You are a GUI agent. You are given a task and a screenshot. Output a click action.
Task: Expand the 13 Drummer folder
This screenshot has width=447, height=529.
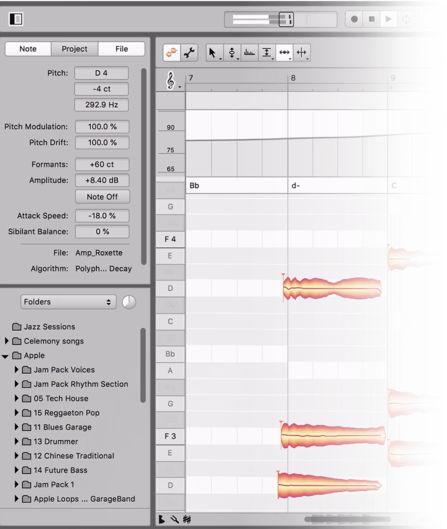[16, 441]
